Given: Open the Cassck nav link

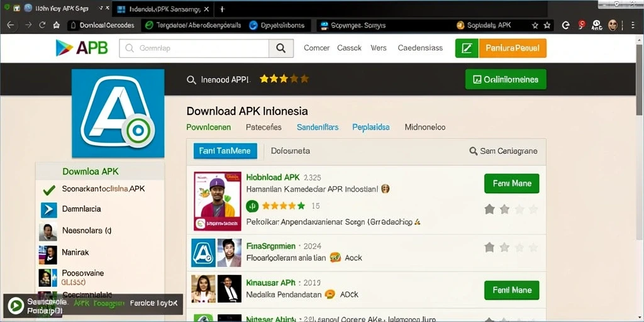Looking at the screenshot, I should click(349, 48).
